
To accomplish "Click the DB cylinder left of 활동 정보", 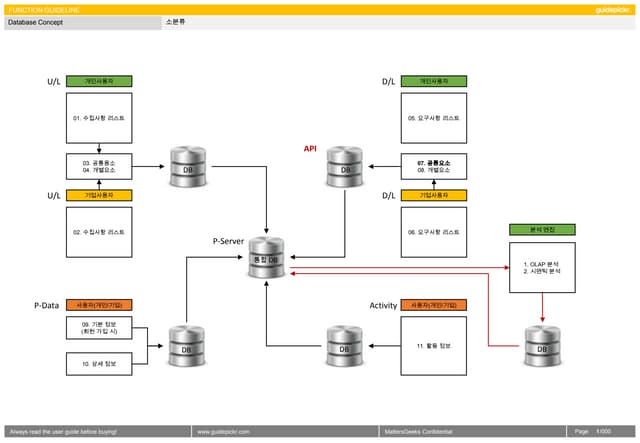I will (x=344, y=345).
